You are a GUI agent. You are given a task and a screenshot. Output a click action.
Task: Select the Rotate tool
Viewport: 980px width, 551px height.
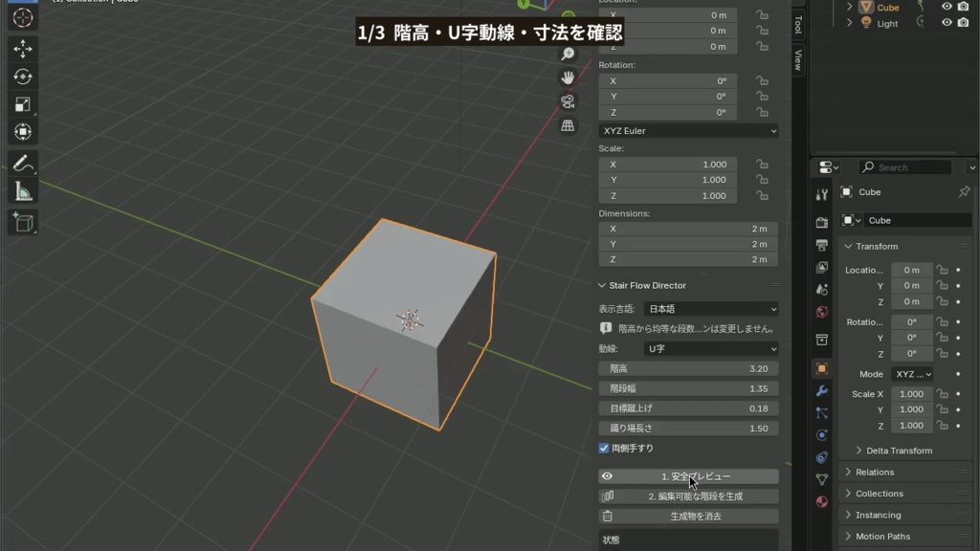[23, 77]
